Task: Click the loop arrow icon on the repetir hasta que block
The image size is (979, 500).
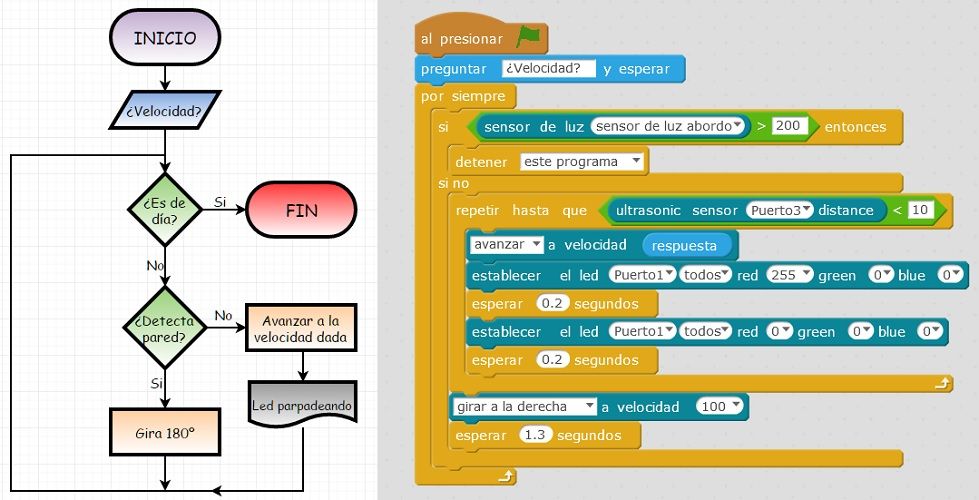Action: click(x=942, y=383)
